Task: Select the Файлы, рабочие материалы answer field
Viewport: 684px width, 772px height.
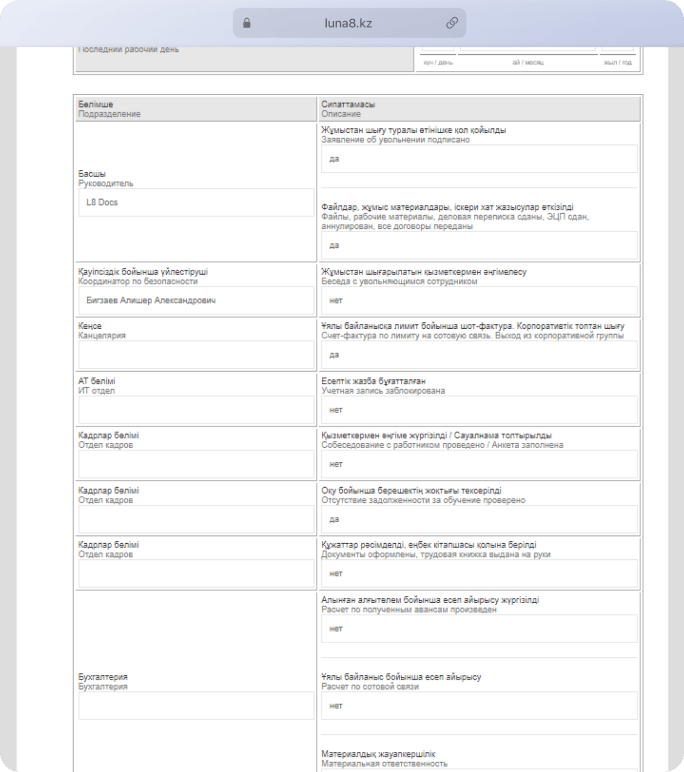Action: click(479, 245)
